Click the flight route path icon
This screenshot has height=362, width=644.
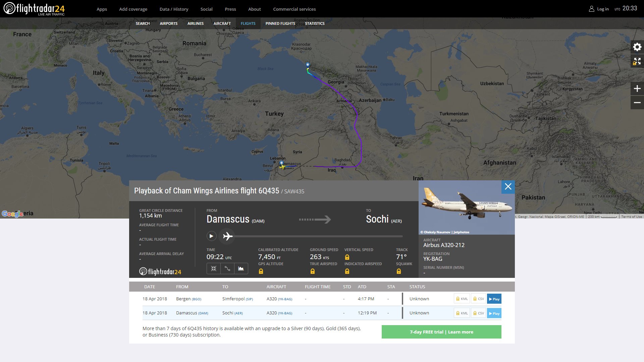pyautogui.click(x=227, y=268)
